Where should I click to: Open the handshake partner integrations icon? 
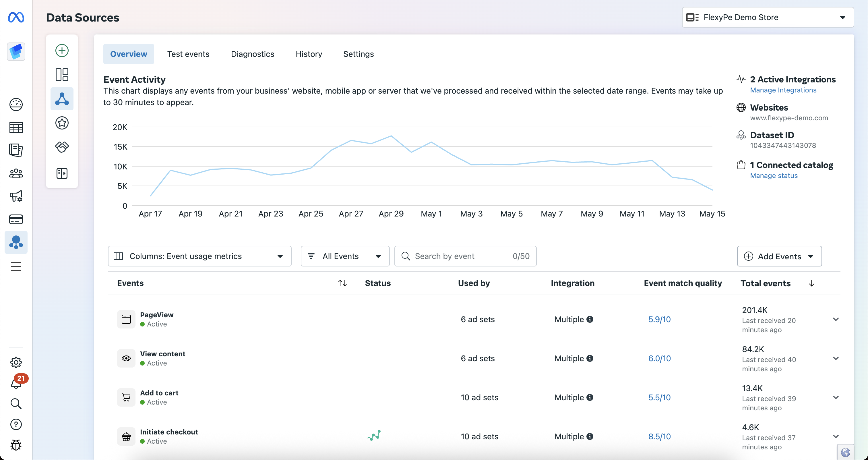coord(62,147)
